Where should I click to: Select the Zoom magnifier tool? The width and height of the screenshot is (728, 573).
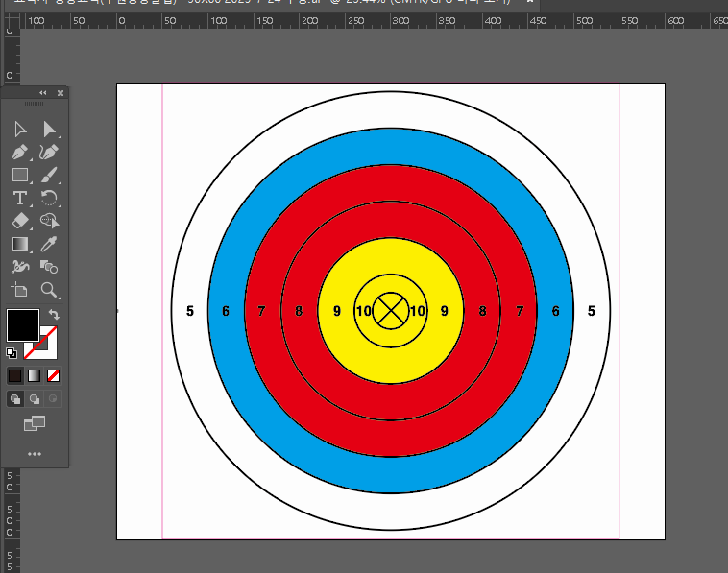pyautogui.click(x=49, y=290)
